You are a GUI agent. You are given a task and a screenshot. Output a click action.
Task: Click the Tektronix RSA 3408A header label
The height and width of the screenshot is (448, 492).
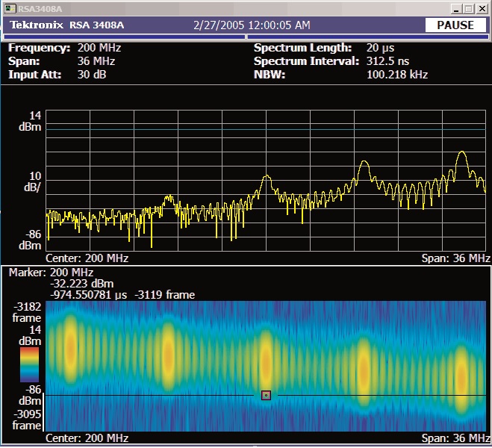(67, 25)
